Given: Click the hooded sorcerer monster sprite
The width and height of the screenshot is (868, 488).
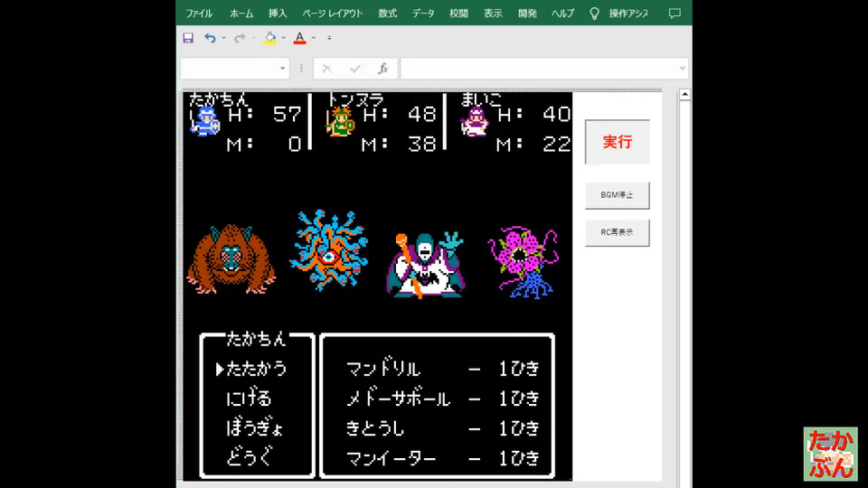Looking at the screenshot, I should tap(426, 266).
